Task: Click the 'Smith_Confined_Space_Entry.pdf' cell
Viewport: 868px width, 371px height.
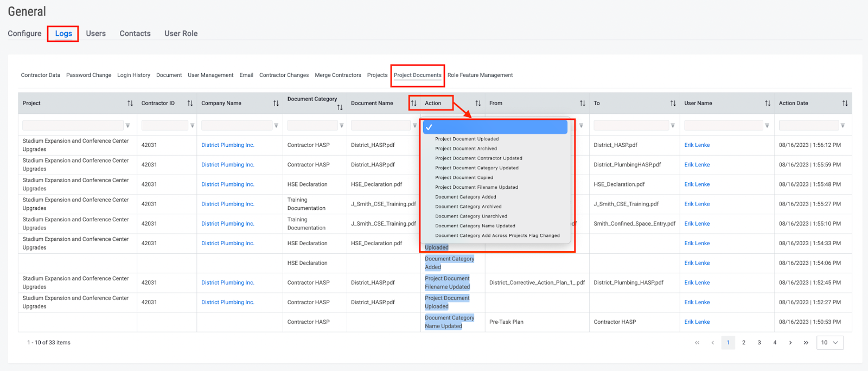Action: click(x=635, y=224)
